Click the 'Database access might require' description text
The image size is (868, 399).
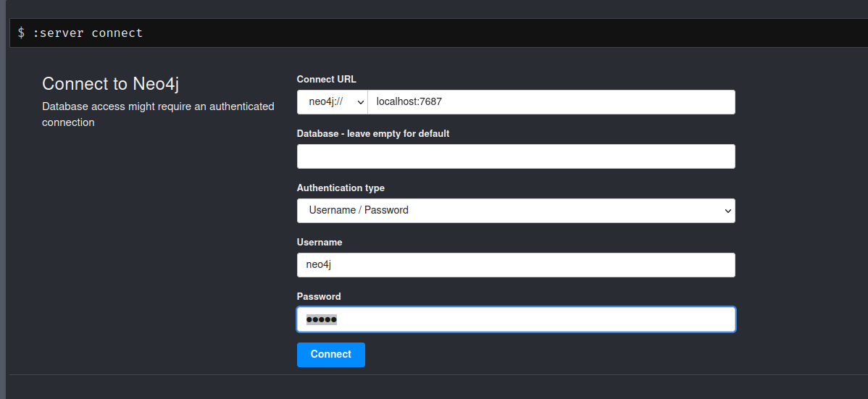[x=159, y=114]
